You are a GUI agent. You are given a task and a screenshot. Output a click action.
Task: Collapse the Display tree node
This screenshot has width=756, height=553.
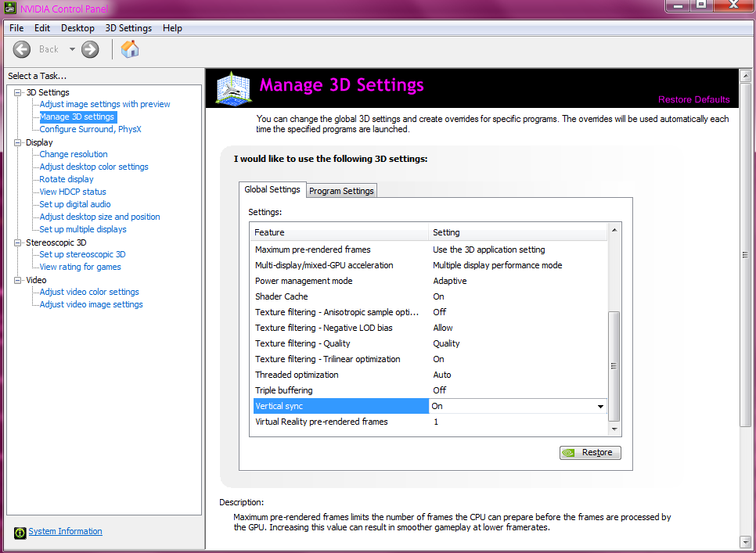click(18, 142)
